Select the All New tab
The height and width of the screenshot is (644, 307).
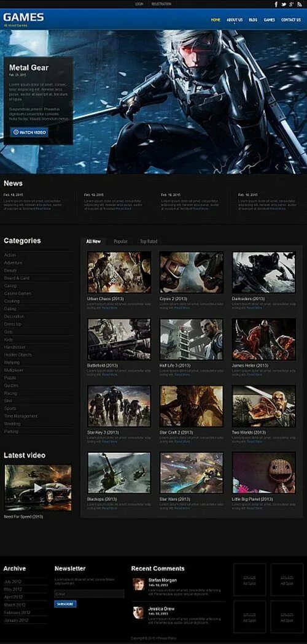point(93,242)
